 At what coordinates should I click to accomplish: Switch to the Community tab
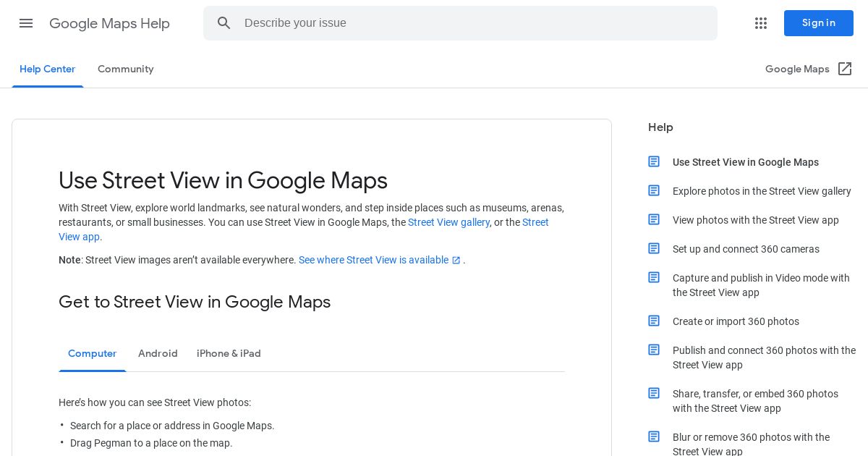(x=126, y=69)
